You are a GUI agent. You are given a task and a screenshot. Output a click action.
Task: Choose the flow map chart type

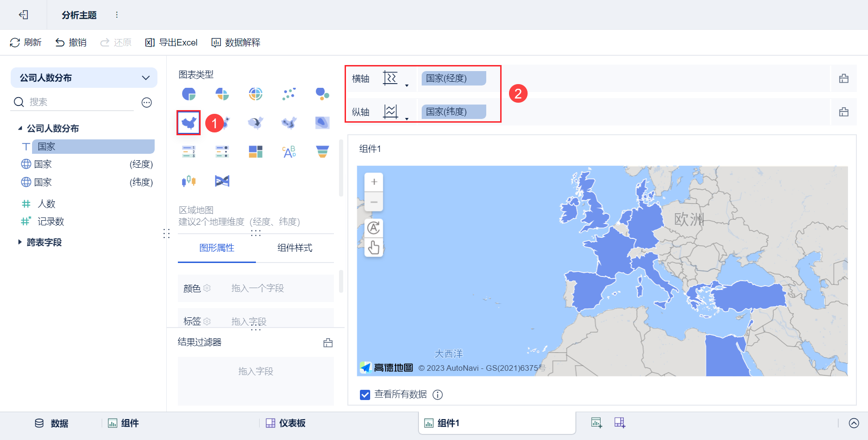pos(255,123)
